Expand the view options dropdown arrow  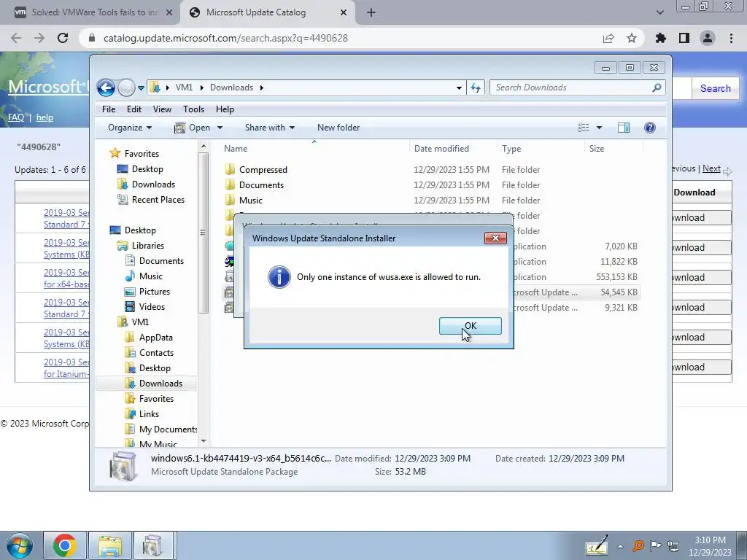click(x=599, y=128)
